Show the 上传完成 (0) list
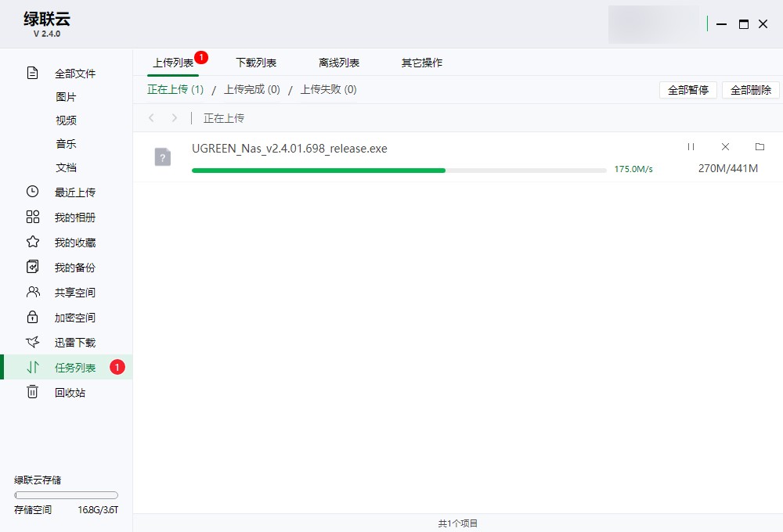 point(251,89)
